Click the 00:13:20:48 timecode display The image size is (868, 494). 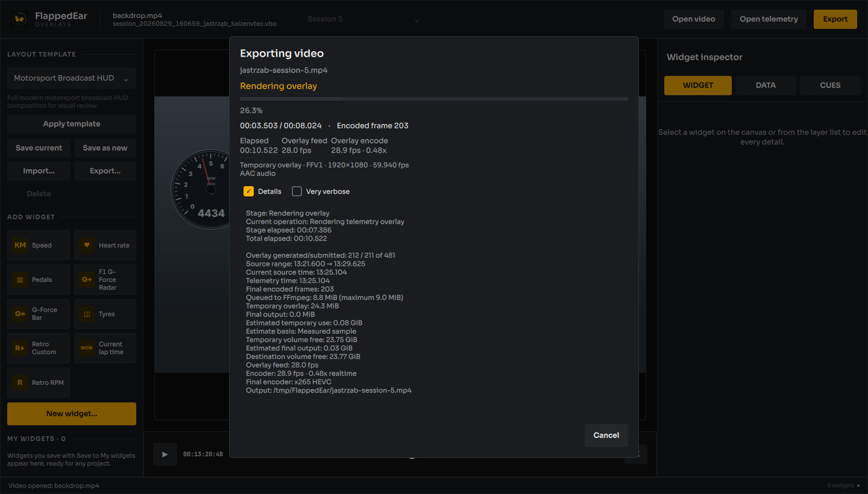203,454
